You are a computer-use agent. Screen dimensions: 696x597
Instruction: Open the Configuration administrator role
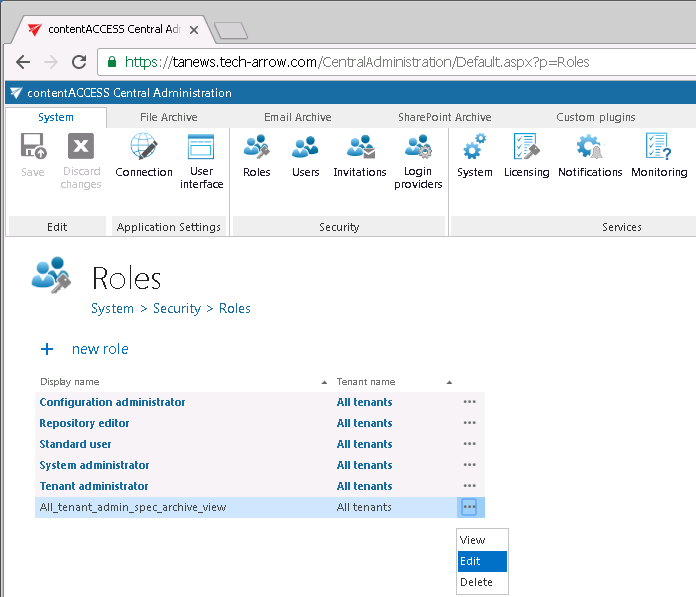pos(112,402)
